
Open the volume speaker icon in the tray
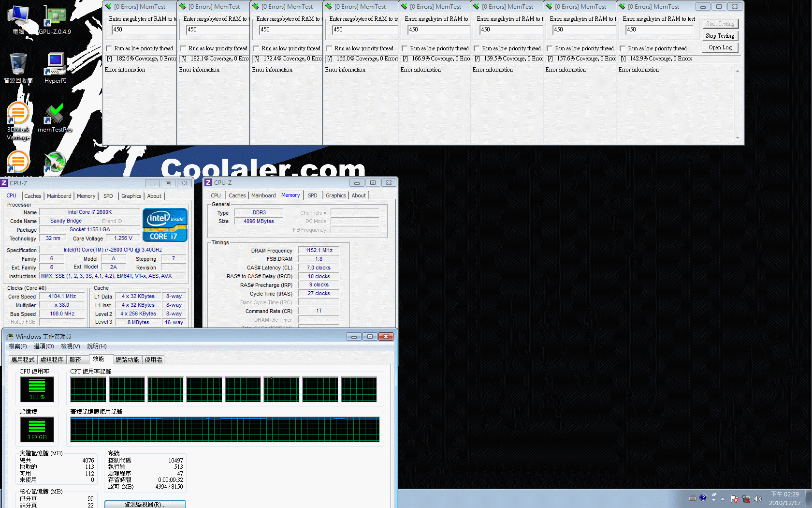pyautogui.click(x=757, y=499)
